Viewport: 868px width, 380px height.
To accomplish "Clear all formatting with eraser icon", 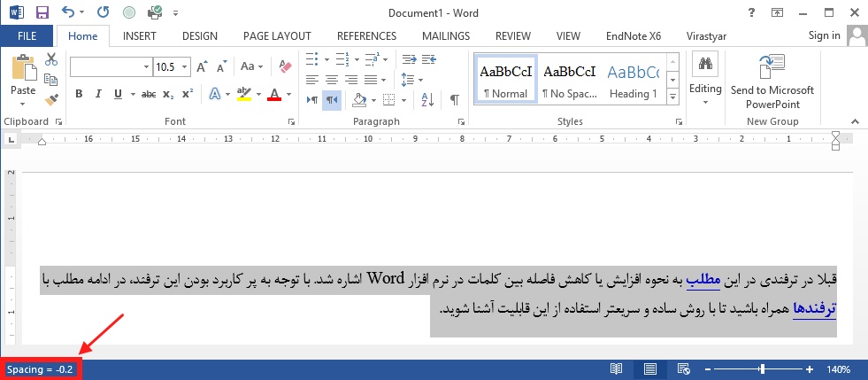I will pos(284,66).
